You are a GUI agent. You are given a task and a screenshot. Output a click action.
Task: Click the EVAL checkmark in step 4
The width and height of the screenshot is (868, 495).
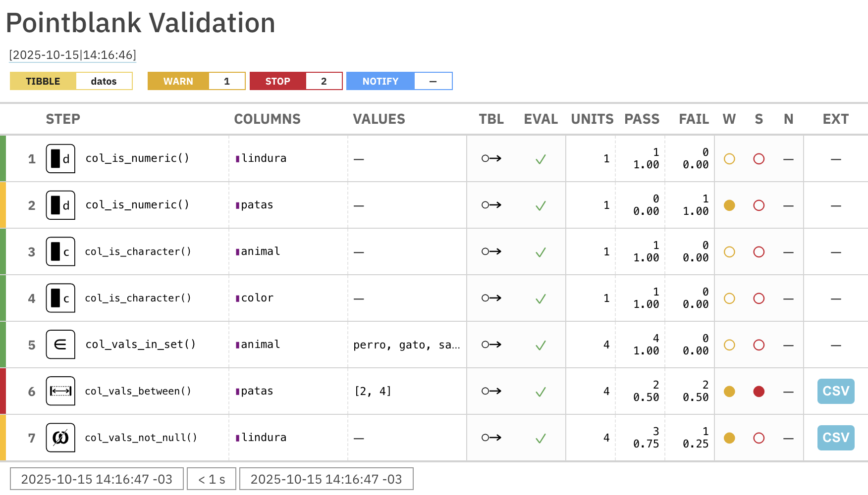[x=541, y=298]
